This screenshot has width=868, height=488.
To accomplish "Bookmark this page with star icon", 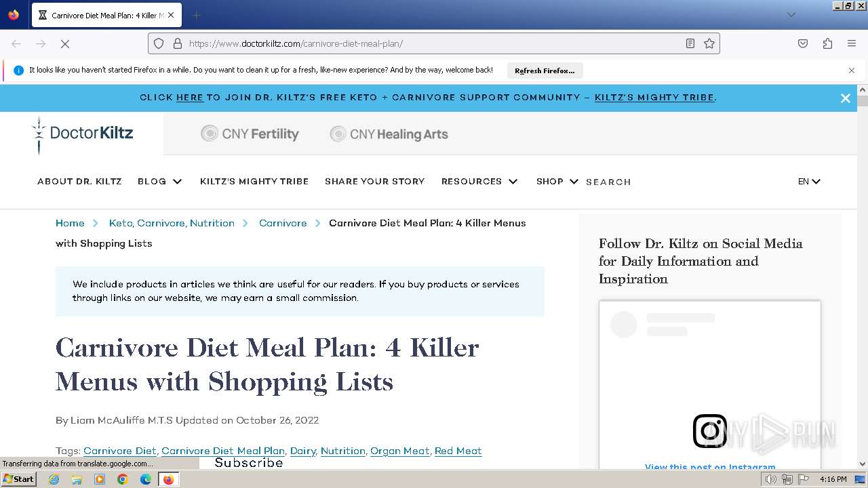I will point(709,43).
